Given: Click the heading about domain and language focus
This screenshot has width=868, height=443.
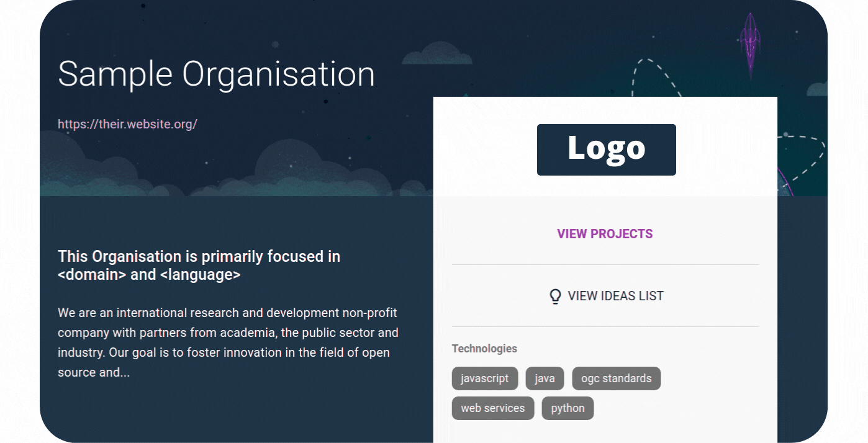Looking at the screenshot, I should [x=199, y=266].
